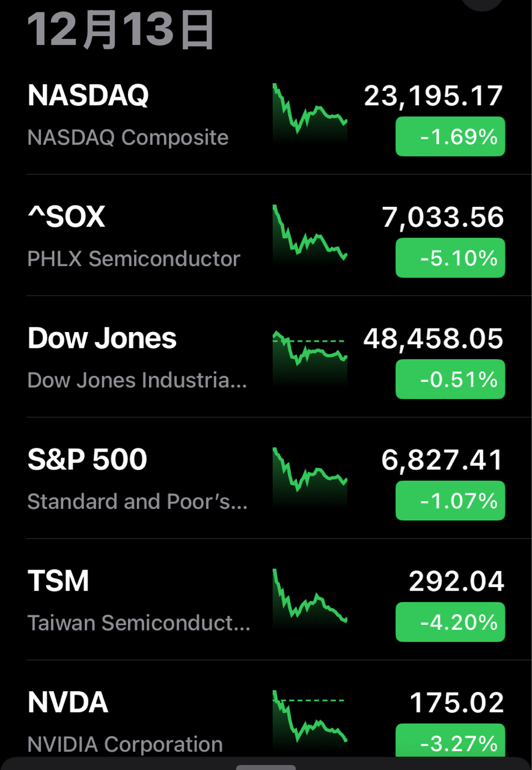Screen dimensions: 532x770
Task: Toggle the ^SOX -5.10% change badge
Action: [450, 259]
